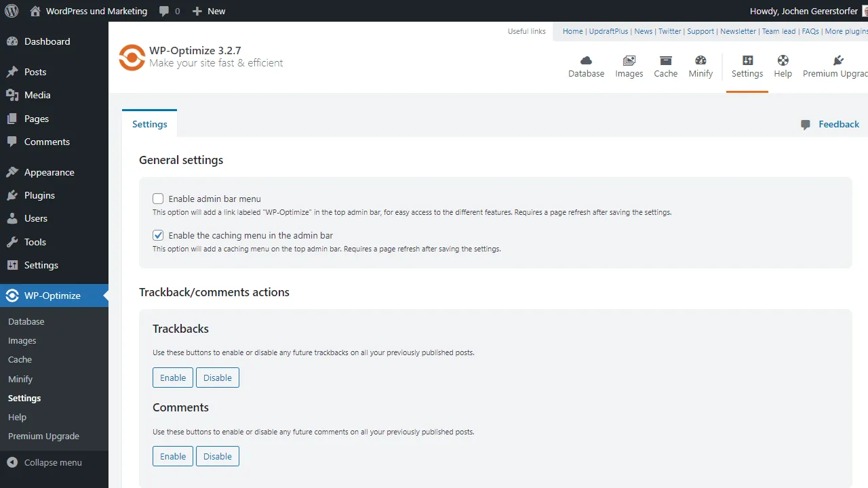Screen dimensions: 868x488
Task: Open the UpdraftPlus useful link
Action: pos(609,31)
